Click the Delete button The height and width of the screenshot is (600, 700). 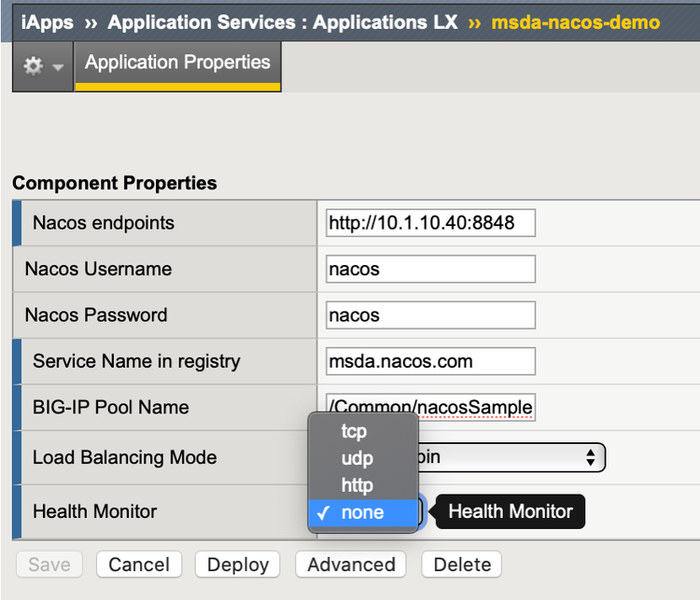click(x=462, y=565)
